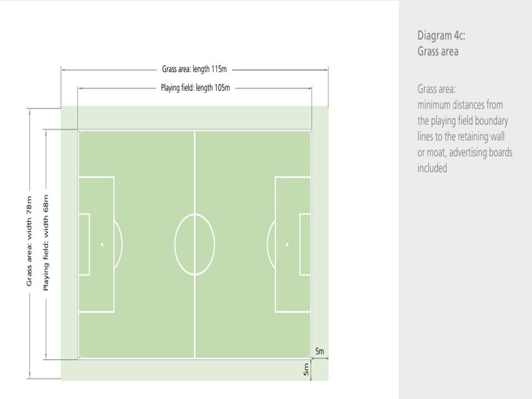Image resolution: width=532 pixels, height=399 pixels.
Task: Select the 'Grass area: length 115m' label
Action: 195,69
